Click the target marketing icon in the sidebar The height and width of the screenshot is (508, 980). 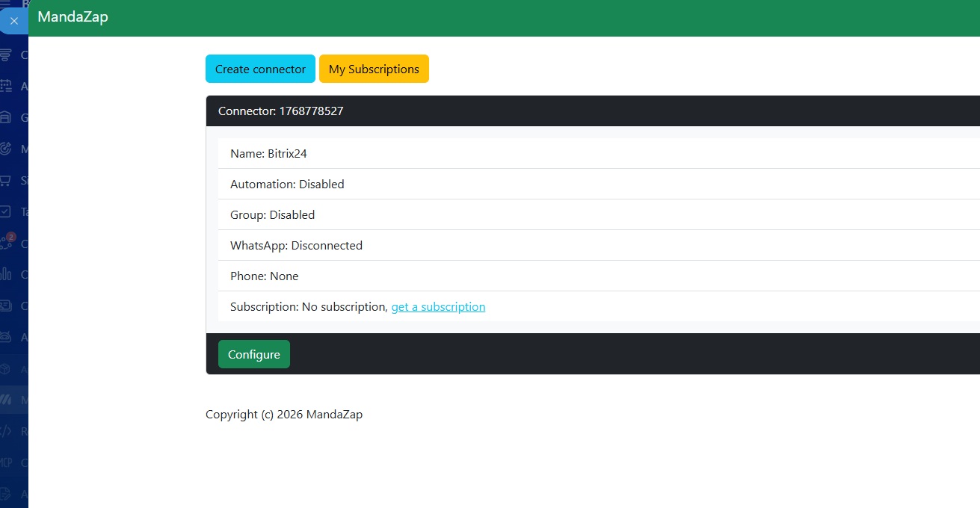6,149
